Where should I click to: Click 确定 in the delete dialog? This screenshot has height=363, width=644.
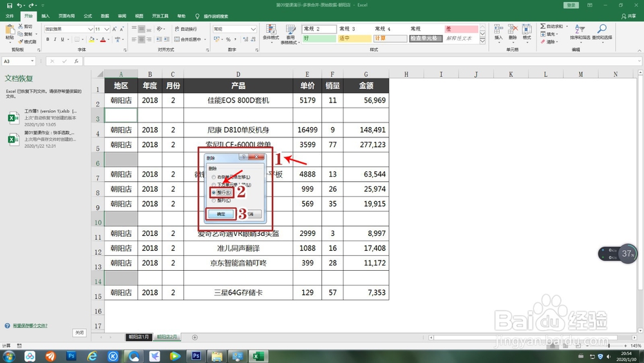coord(221,214)
